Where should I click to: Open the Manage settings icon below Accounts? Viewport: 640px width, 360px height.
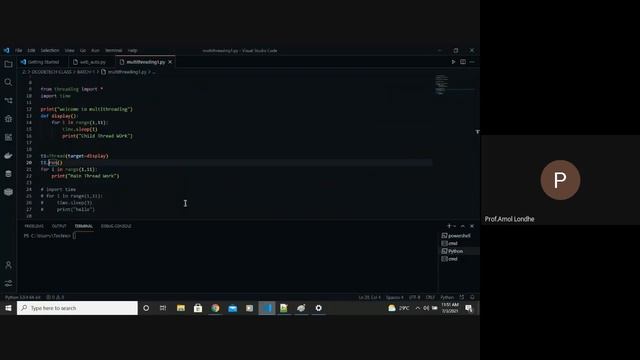point(8,283)
